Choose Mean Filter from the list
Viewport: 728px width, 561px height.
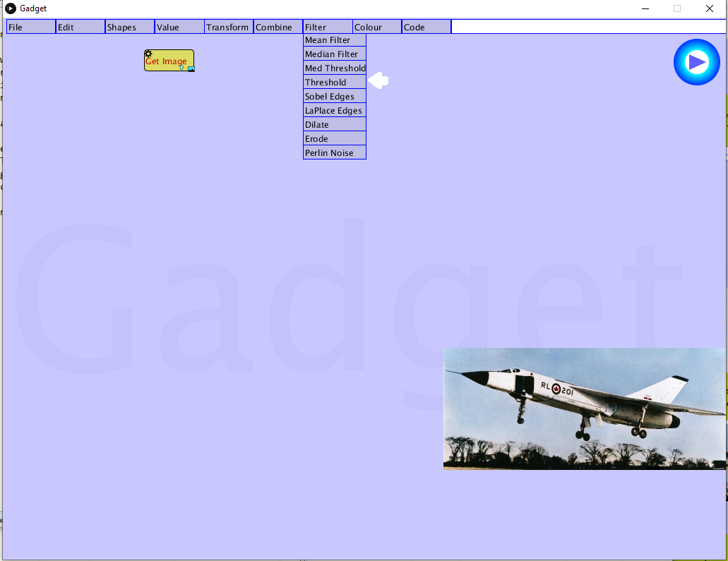335,40
